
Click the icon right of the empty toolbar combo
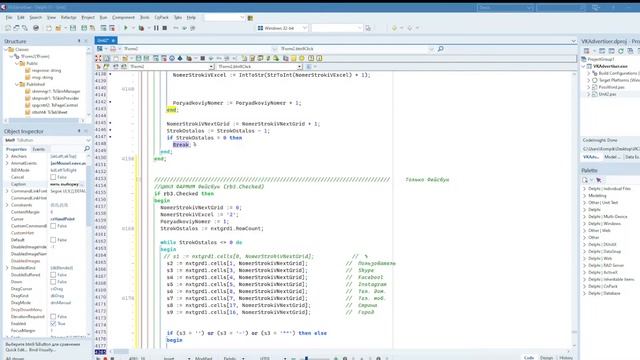[x=368, y=28]
